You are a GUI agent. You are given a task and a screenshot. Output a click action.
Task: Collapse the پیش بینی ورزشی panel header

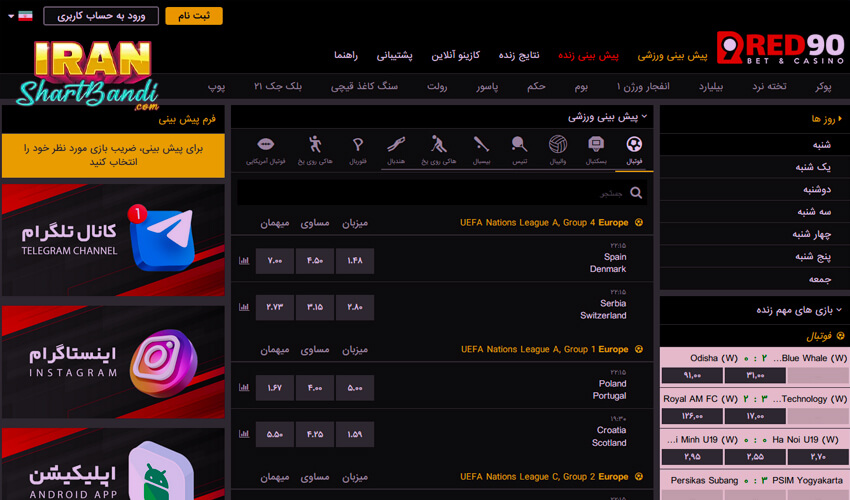coord(645,117)
